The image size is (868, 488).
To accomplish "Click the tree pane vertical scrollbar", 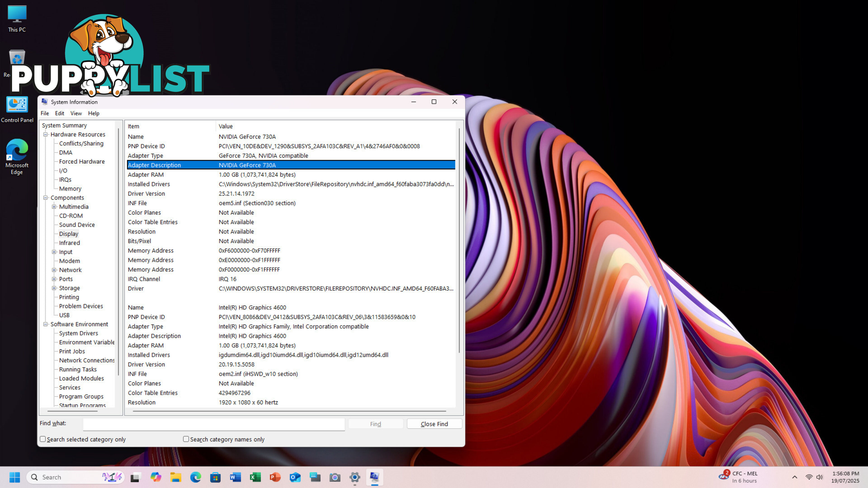I will pyautogui.click(x=118, y=252).
